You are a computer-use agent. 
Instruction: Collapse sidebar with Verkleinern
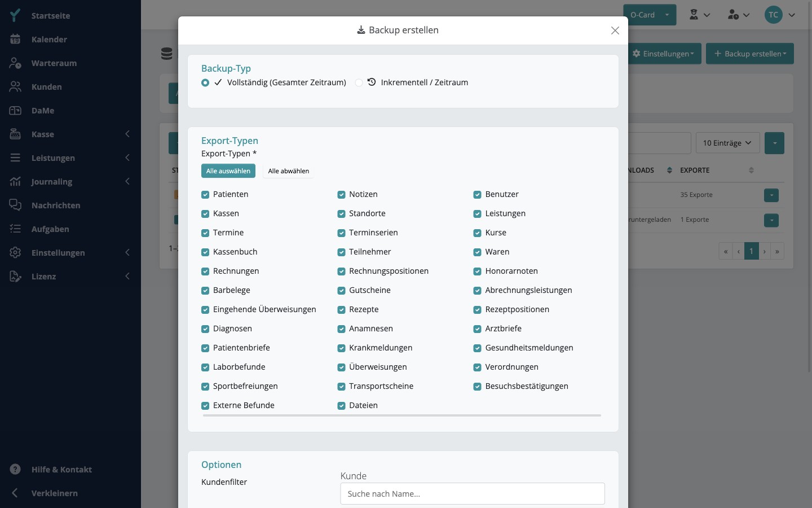click(x=54, y=493)
